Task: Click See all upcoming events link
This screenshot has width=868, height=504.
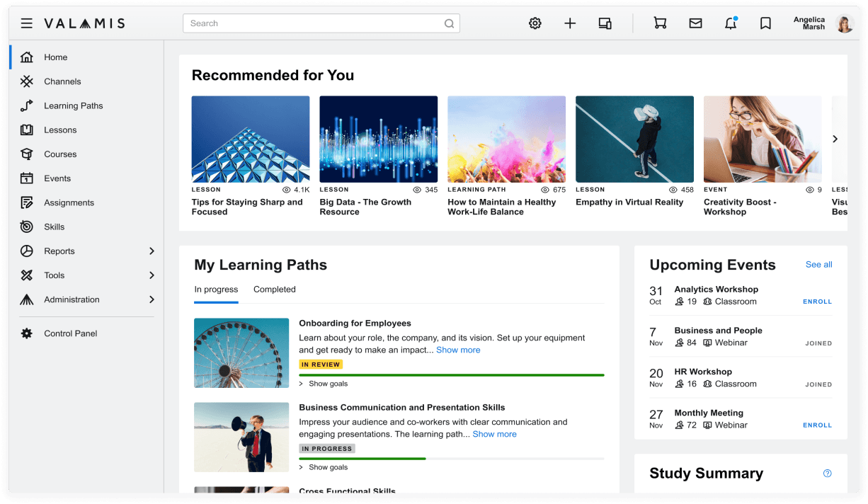Action: 818,265
